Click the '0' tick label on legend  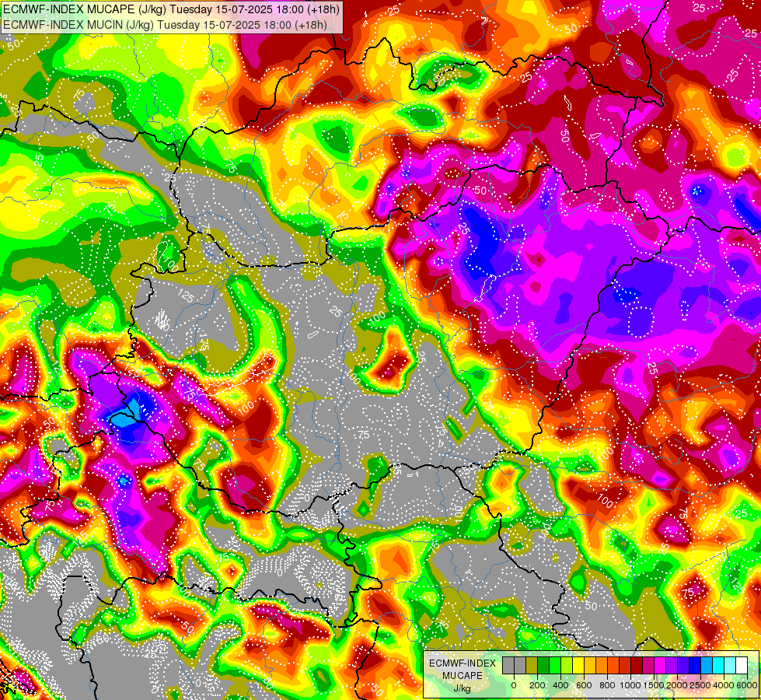pos(514,685)
